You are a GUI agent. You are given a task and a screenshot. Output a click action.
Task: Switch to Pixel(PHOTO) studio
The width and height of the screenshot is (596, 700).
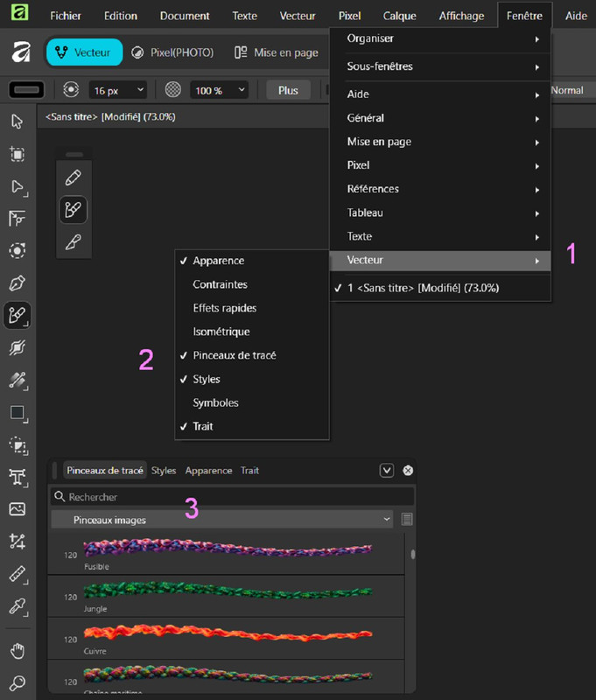coord(172,52)
